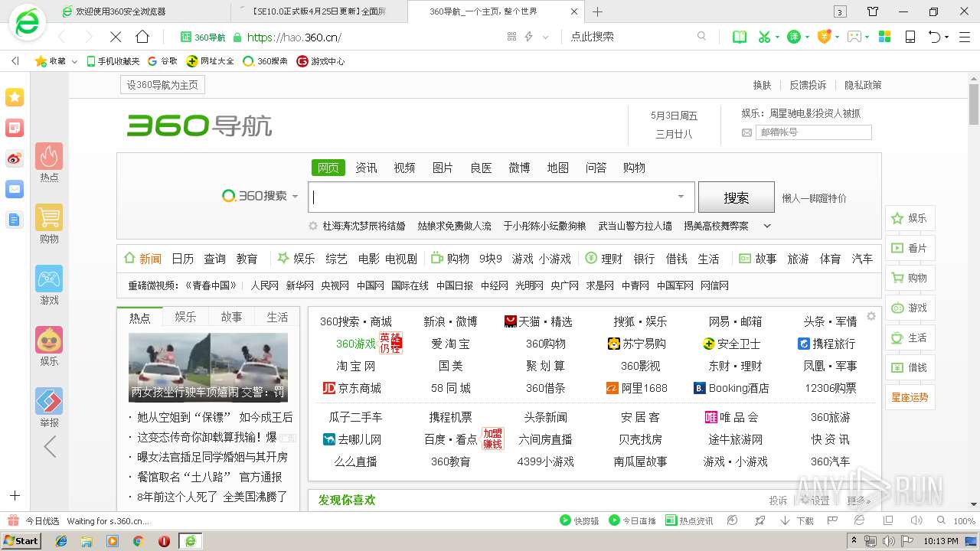Open the Windows Start menu
980x551 pixels.
pyautogui.click(x=21, y=540)
